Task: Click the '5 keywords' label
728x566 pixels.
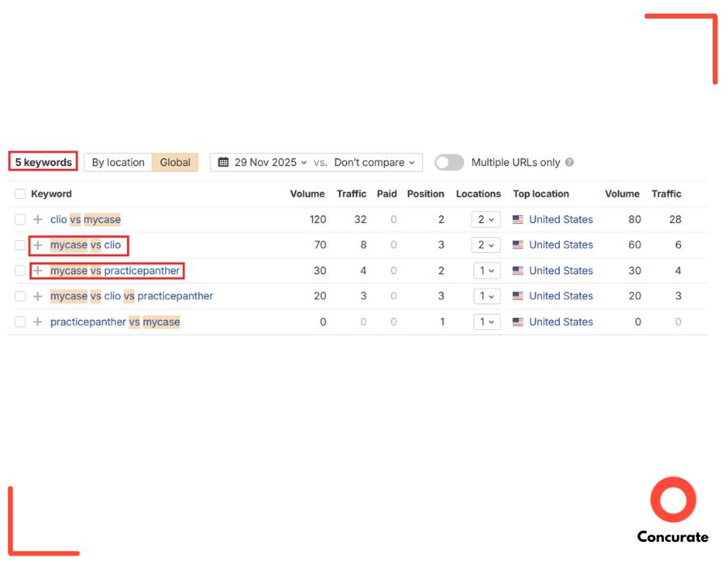Action: tap(42, 162)
